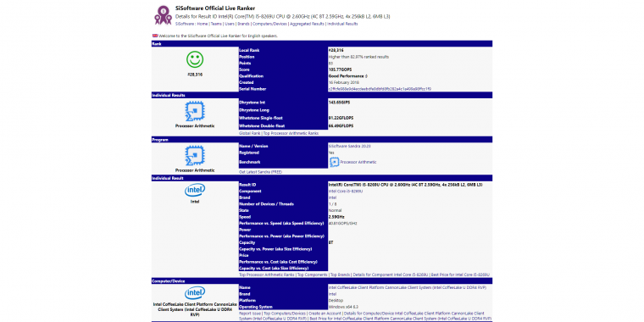Click 'Higher than 82.97% ranked results' text

[358, 57]
